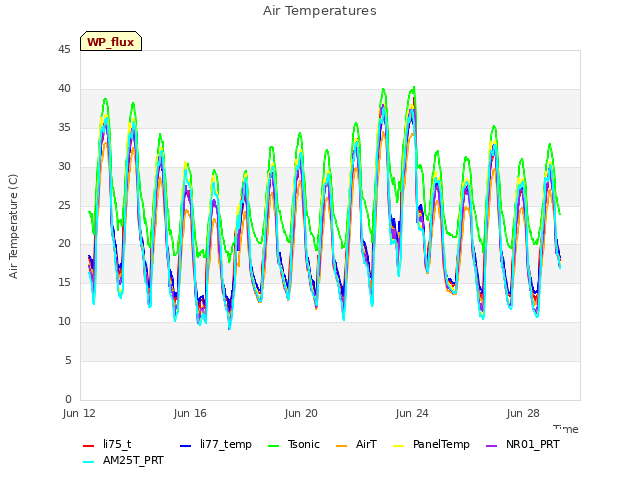
Task: Toggle li77_temp series in legend
Action: pos(216,444)
